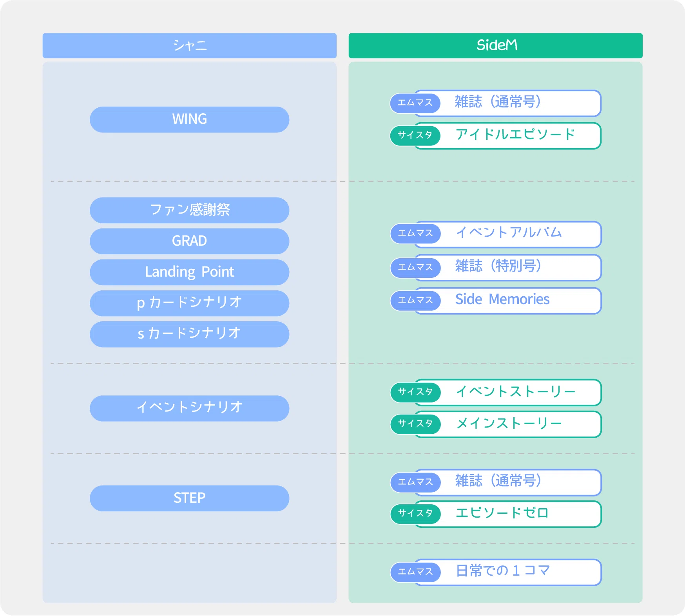Click the STEP pill
This screenshot has width=685, height=616.
[189, 498]
